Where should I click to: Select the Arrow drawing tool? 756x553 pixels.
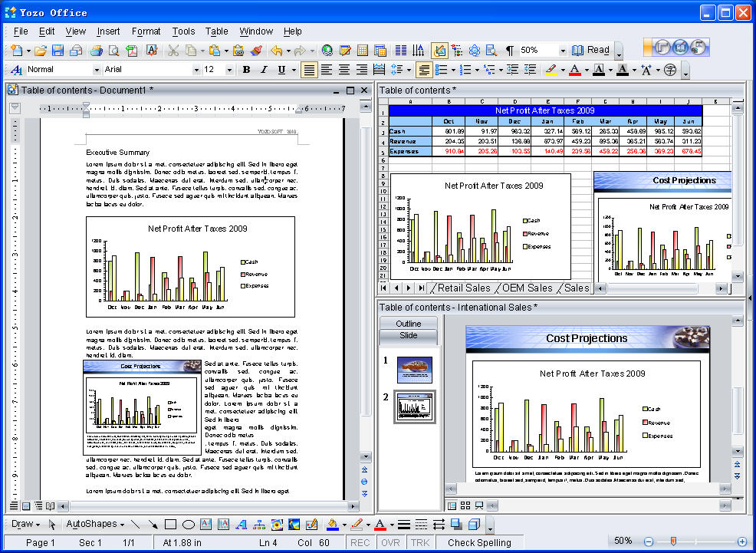(x=153, y=524)
